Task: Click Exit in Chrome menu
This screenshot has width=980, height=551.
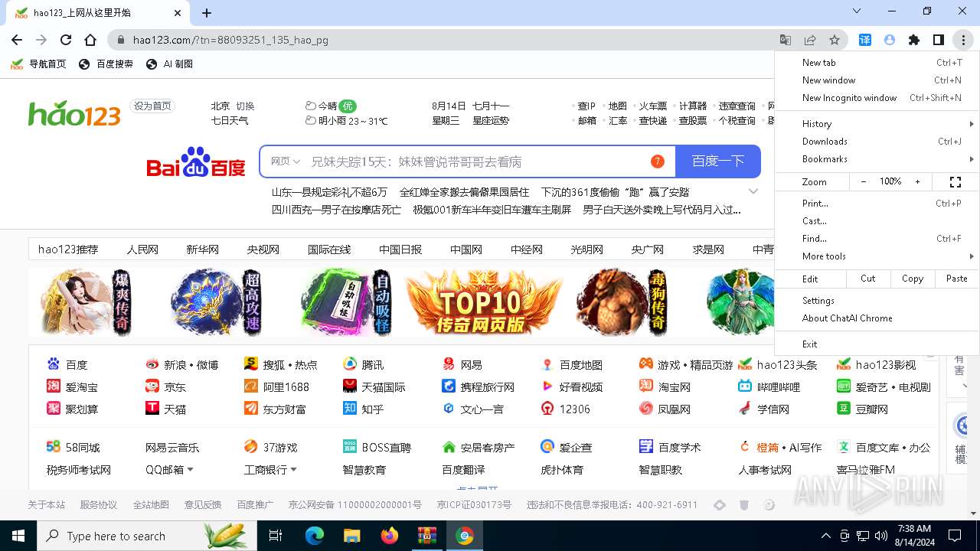Action: pyautogui.click(x=877, y=344)
